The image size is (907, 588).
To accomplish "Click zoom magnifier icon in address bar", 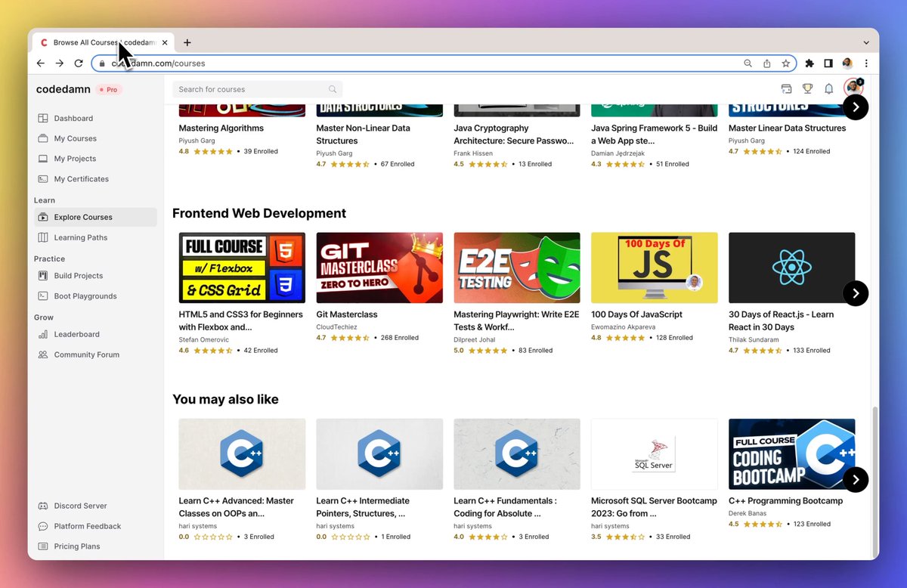I will coord(748,63).
